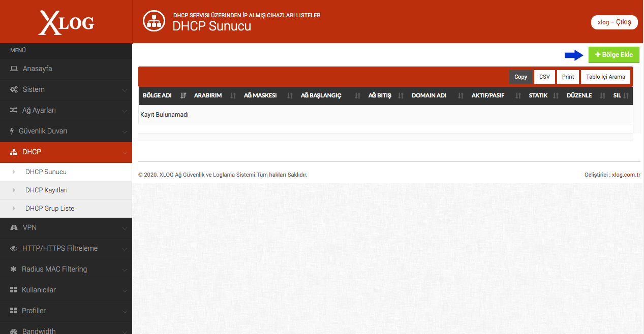Sort by ARABIRIM using its sort arrows

pos(233,95)
